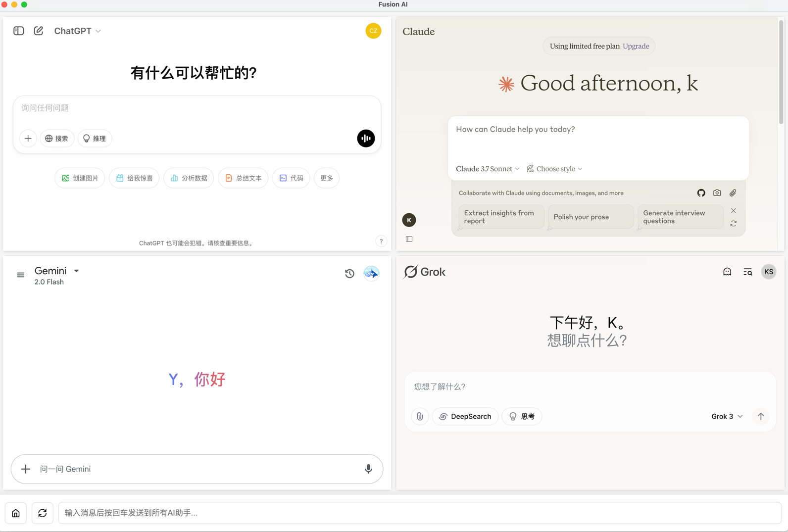The height and width of the screenshot is (532, 788).
Task: Expand 更多 suggestions in ChatGPT
Action: click(x=327, y=178)
